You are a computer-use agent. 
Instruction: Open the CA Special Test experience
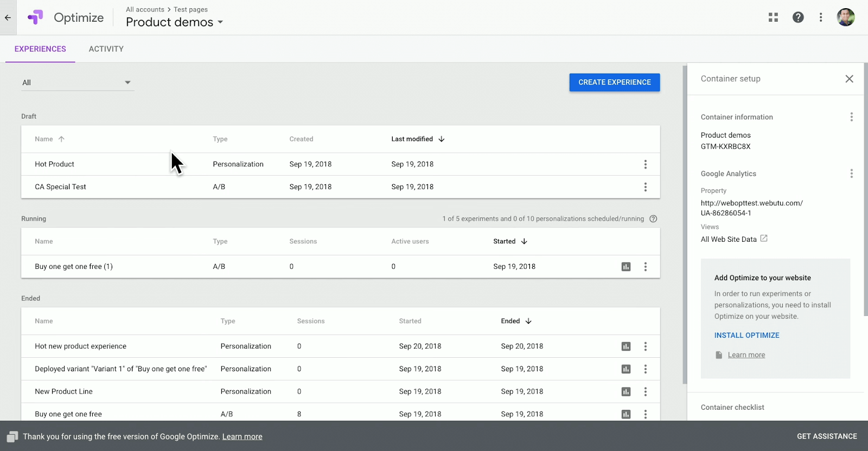pos(60,187)
